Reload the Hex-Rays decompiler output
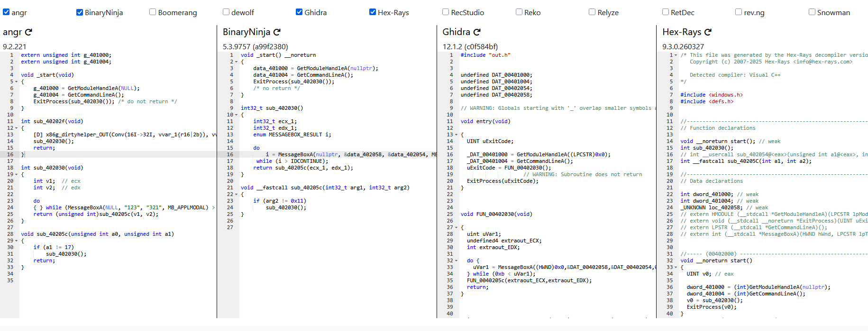This screenshot has height=331, width=868. click(x=708, y=32)
